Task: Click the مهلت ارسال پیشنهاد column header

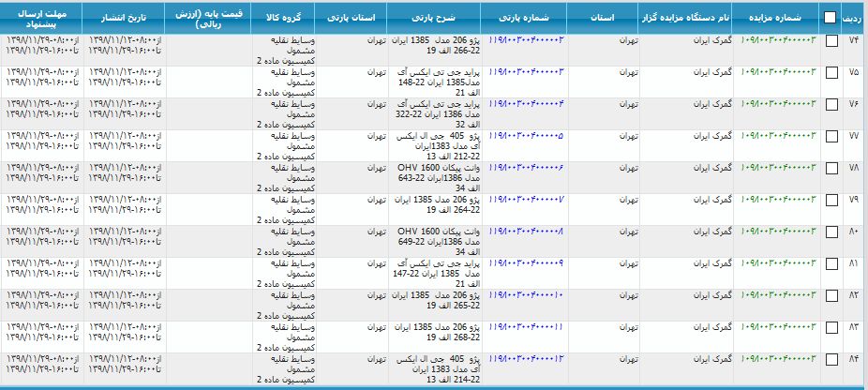Action: (41, 17)
